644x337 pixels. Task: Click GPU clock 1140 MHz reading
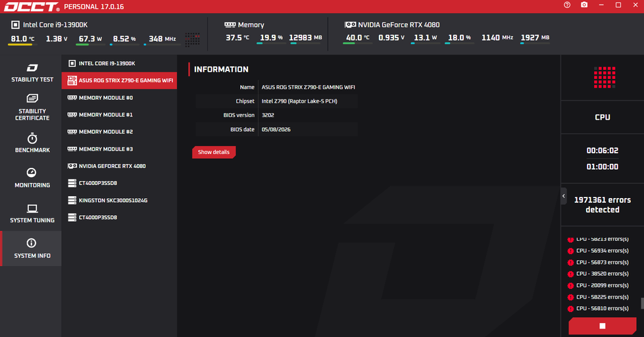click(x=497, y=38)
